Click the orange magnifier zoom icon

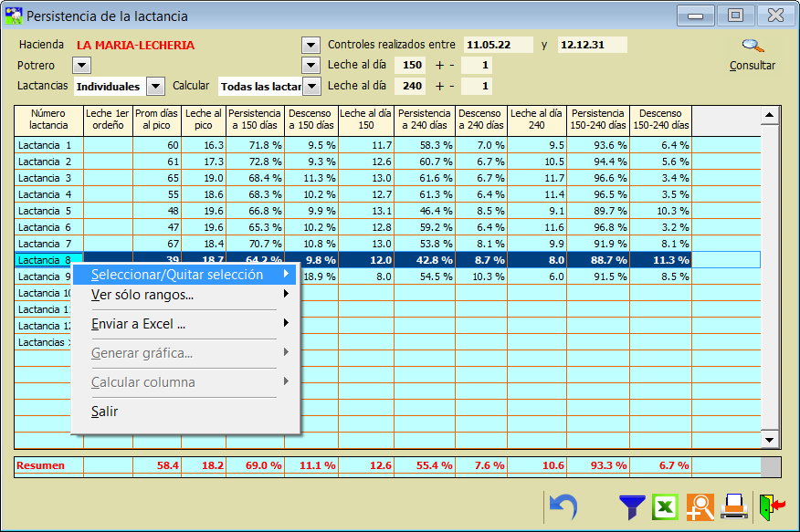[x=700, y=506]
